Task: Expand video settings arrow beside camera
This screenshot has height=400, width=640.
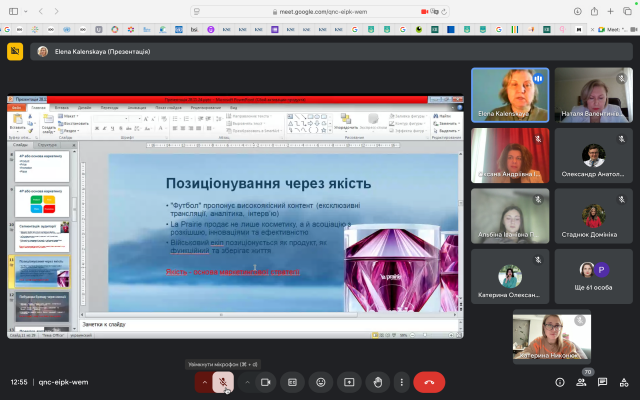Action: coord(247,381)
